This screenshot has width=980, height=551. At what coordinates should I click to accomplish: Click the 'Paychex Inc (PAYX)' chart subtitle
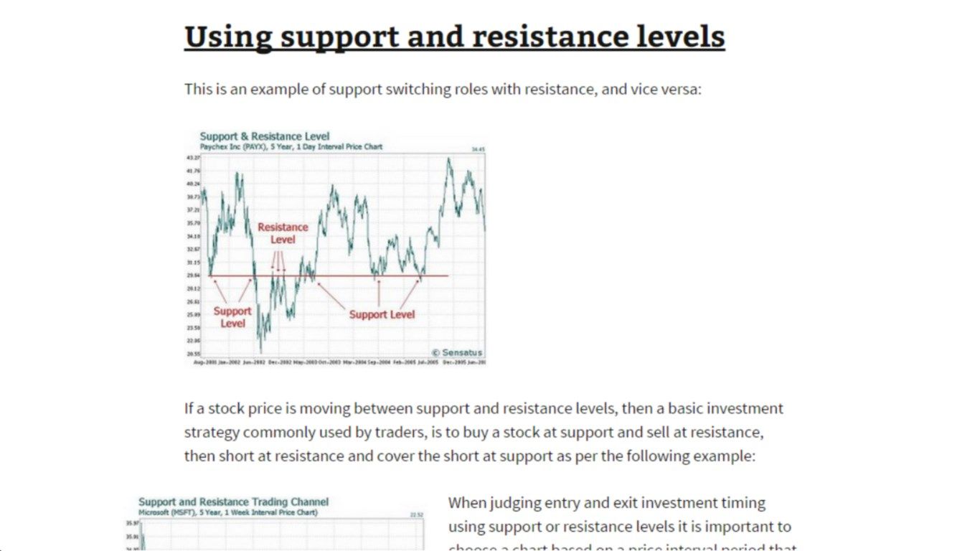pyautogui.click(x=291, y=146)
